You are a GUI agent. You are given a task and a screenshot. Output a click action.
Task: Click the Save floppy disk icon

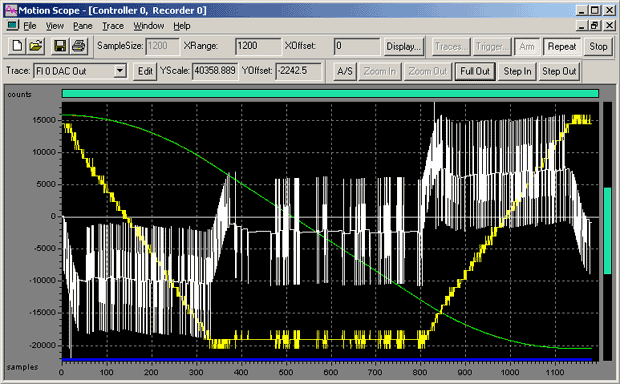60,46
